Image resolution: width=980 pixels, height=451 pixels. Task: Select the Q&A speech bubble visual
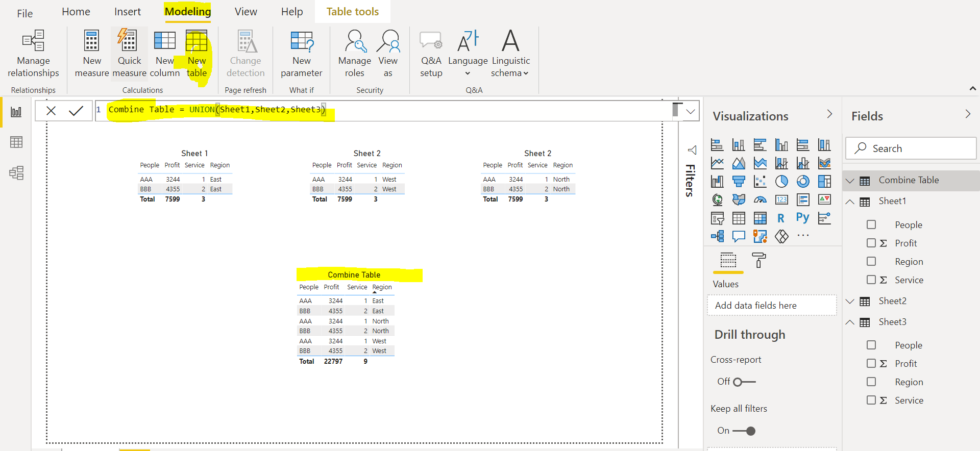pos(739,236)
